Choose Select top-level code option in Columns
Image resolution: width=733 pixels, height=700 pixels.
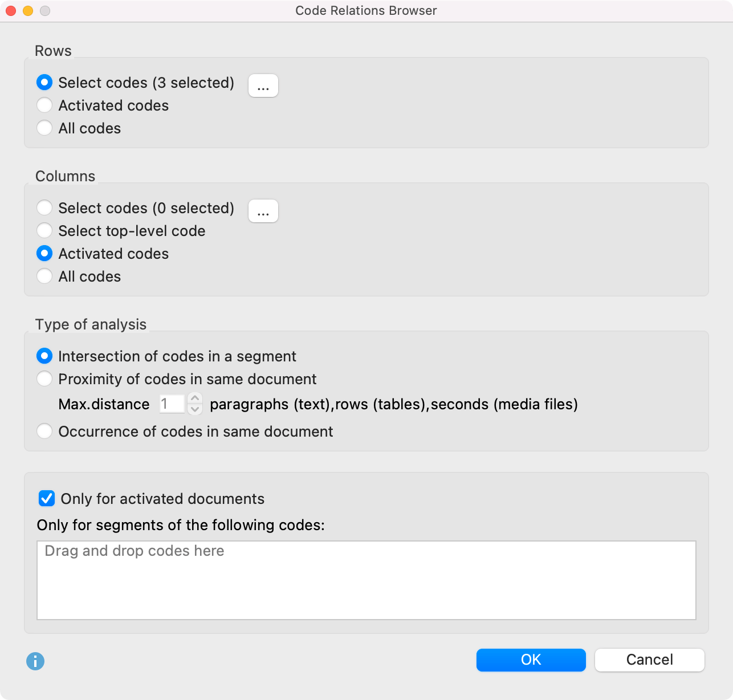click(x=44, y=230)
